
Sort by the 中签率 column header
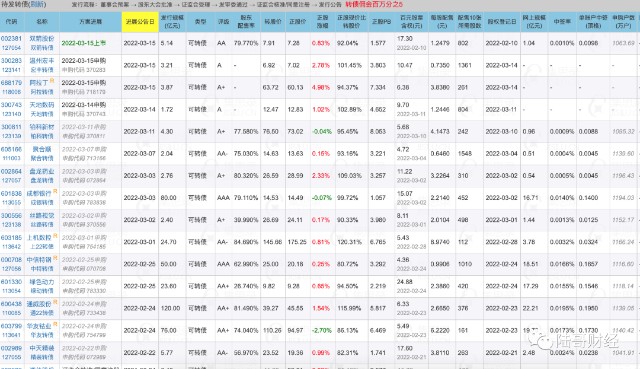[562, 22]
